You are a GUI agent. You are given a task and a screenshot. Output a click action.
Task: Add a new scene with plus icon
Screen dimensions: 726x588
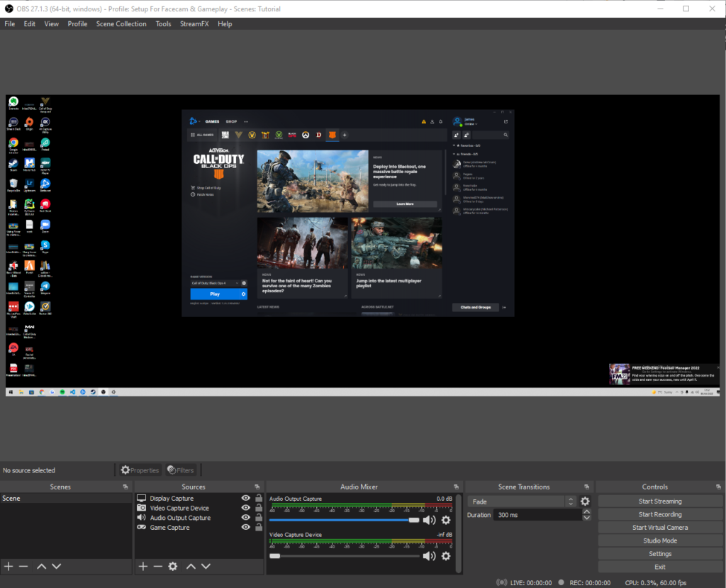point(9,566)
